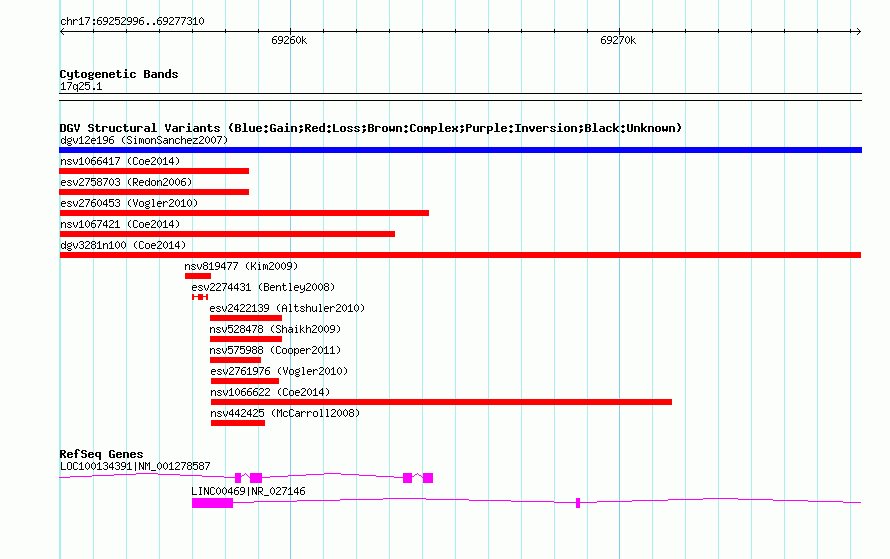Click the esv2274431 (Bentley2008) label

pos(263,287)
